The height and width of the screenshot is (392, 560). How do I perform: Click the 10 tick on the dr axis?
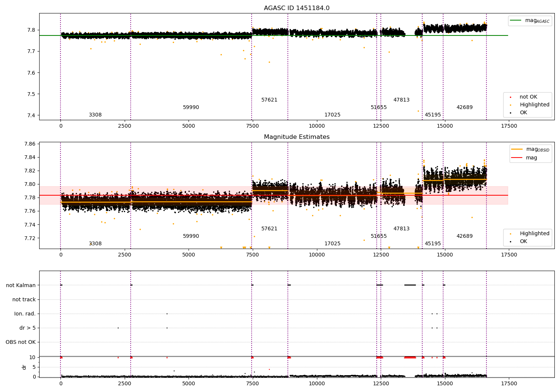click(32, 357)
